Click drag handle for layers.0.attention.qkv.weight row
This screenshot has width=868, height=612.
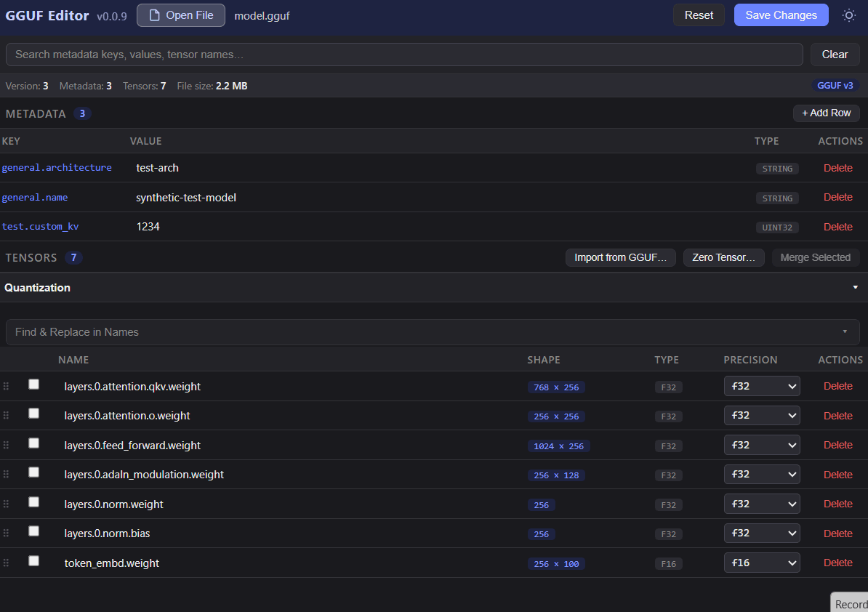pyautogui.click(x=6, y=386)
